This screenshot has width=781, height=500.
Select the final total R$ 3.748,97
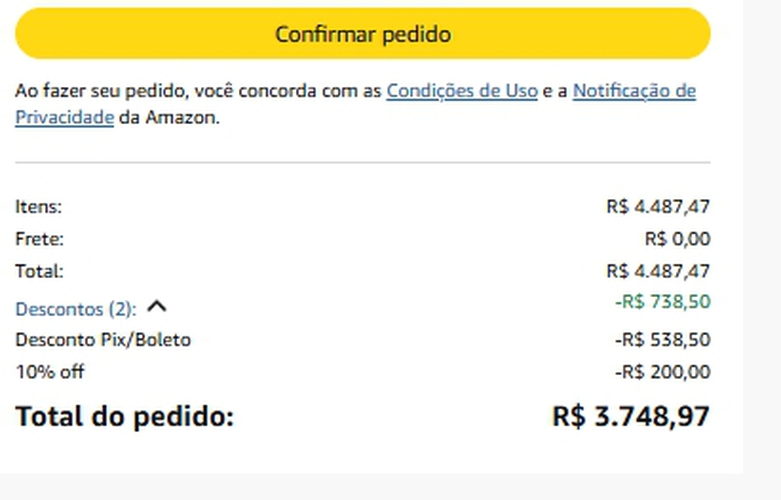pyautogui.click(x=630, y=416)
